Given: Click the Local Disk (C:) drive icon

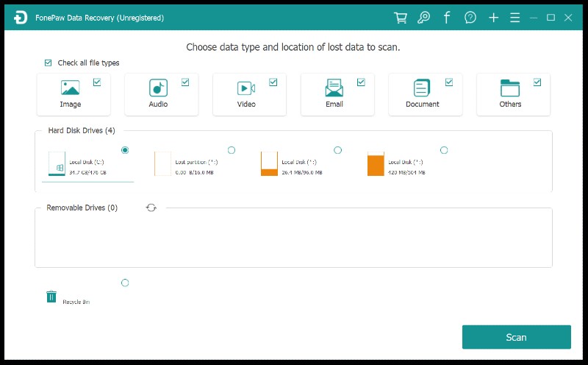Looking at the screenshot, I should point(57,163).
